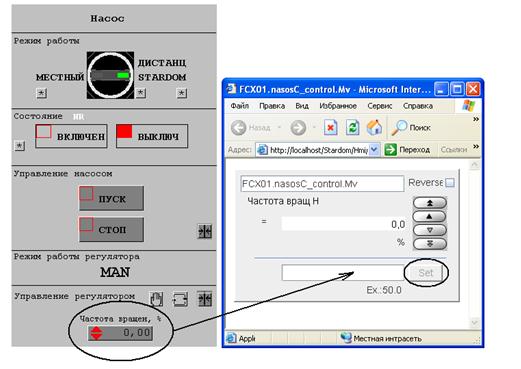Open the address bar dropdown arrow
The width and height of the screenshot is (521, 369).
(374, 150)
